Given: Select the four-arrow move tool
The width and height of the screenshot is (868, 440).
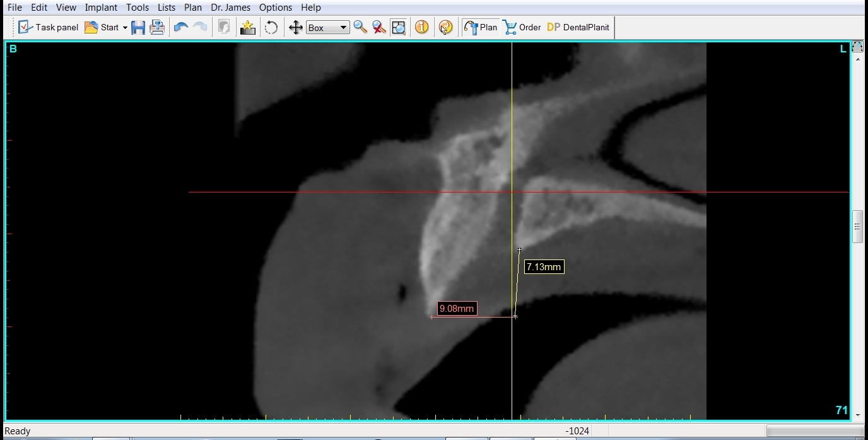Looking at the screenshot, I should pos(295,27).
